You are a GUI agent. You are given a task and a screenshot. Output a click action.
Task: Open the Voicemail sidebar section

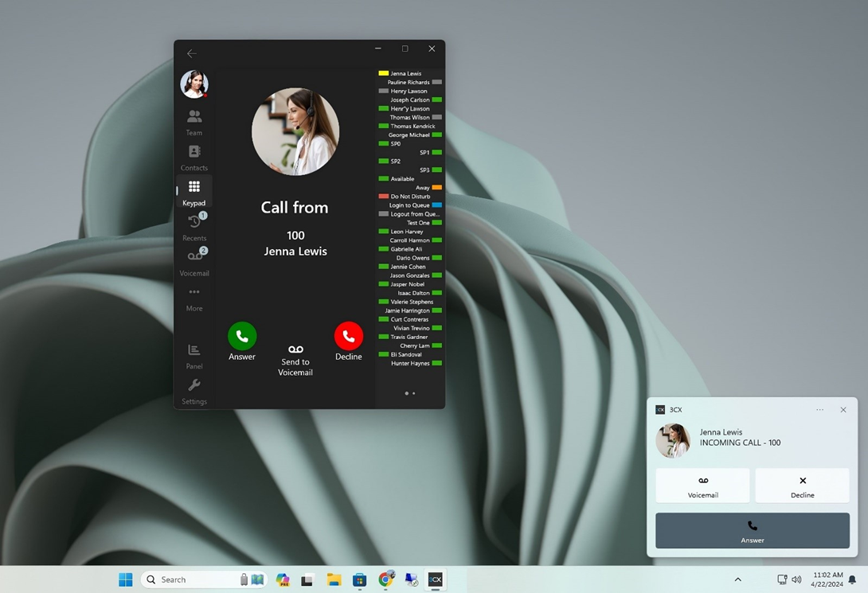tap(194, 262)
